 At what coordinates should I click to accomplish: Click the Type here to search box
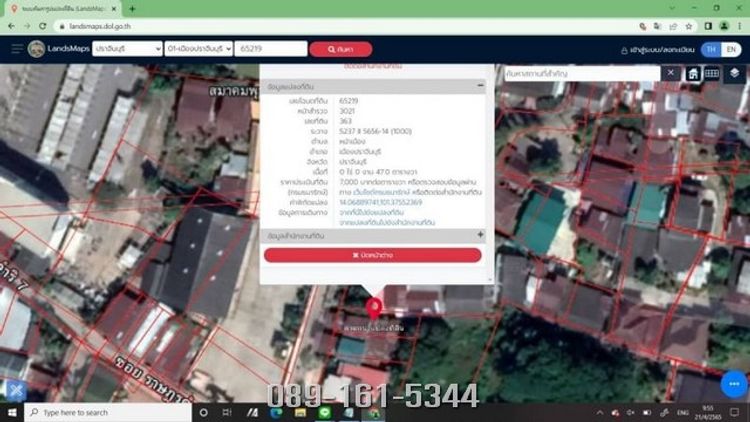pos(108,412)
